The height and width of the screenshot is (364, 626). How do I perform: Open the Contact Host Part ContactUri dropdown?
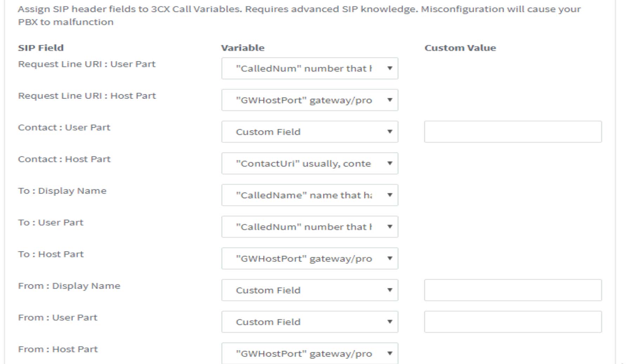pos(309,163)
